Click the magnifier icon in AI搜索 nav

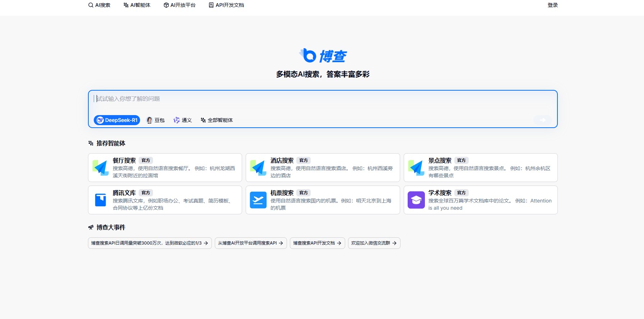91,5
